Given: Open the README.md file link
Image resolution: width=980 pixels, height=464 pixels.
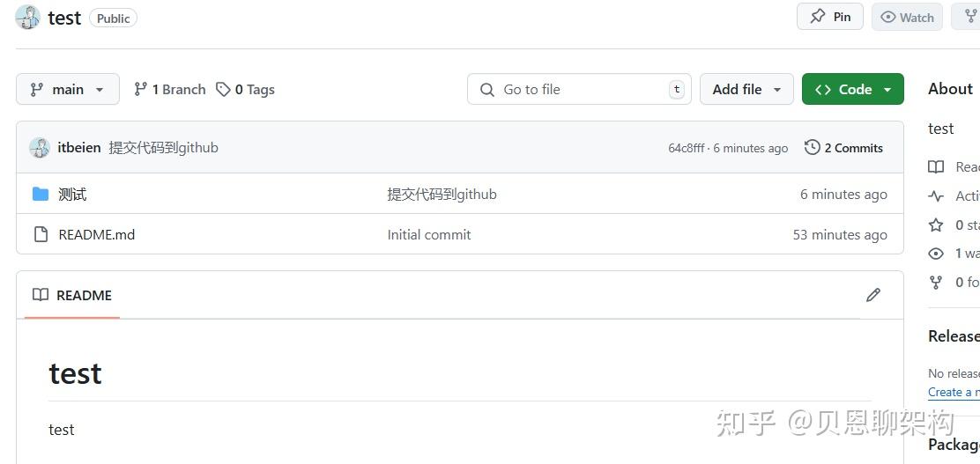Looking at the screenshot, I should click(x=97, y=234).
